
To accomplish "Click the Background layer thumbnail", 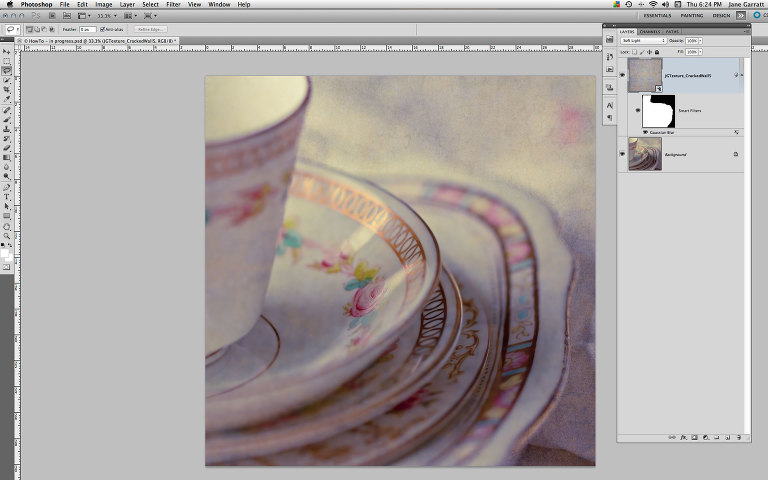I will 645,154.
